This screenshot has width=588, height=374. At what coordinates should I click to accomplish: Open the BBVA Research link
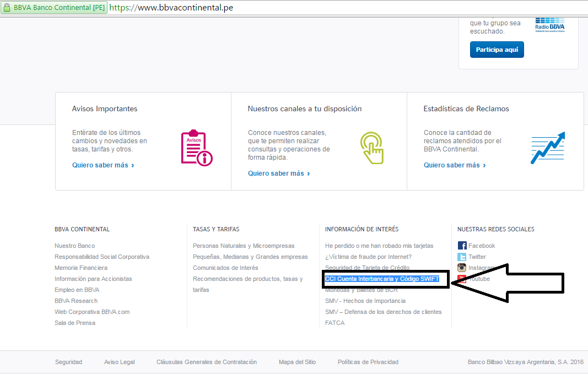tap(76, 301)
